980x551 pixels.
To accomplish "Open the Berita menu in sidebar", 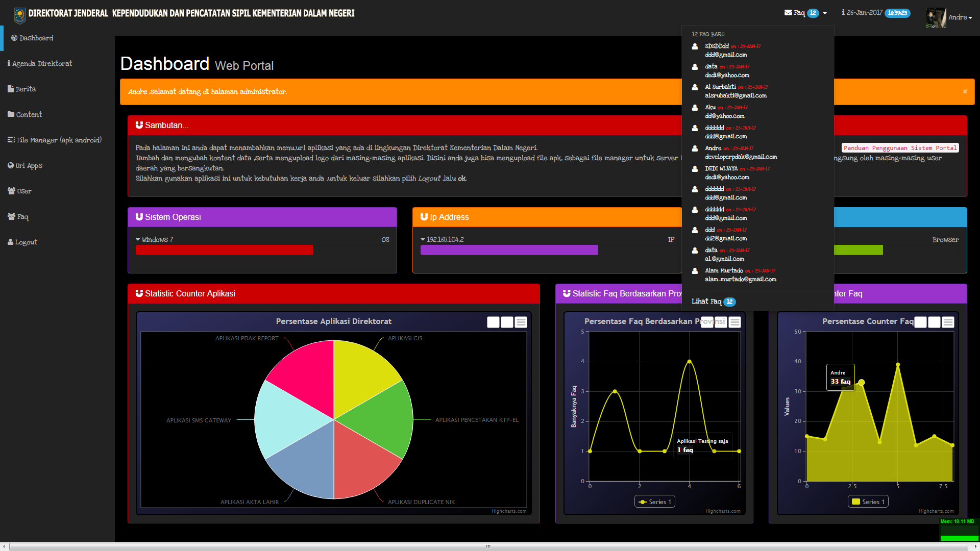I will click(x=25, y=89).
